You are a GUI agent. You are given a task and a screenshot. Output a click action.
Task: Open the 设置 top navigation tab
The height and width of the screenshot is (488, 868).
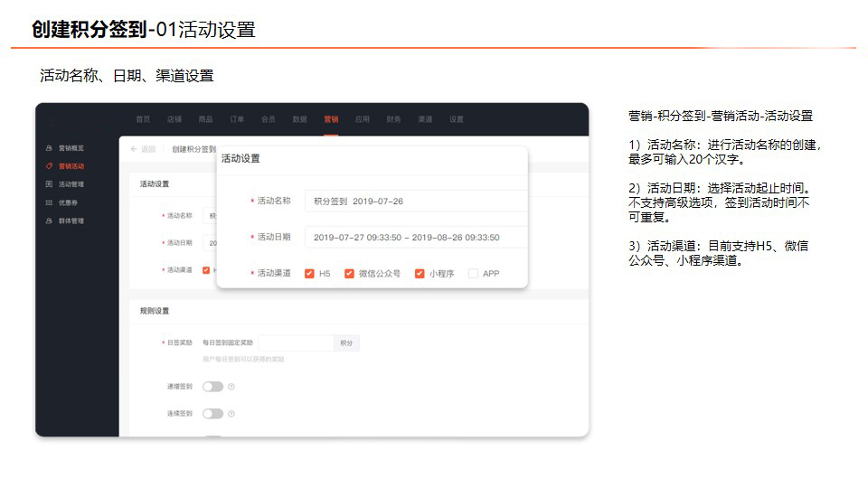457,119
